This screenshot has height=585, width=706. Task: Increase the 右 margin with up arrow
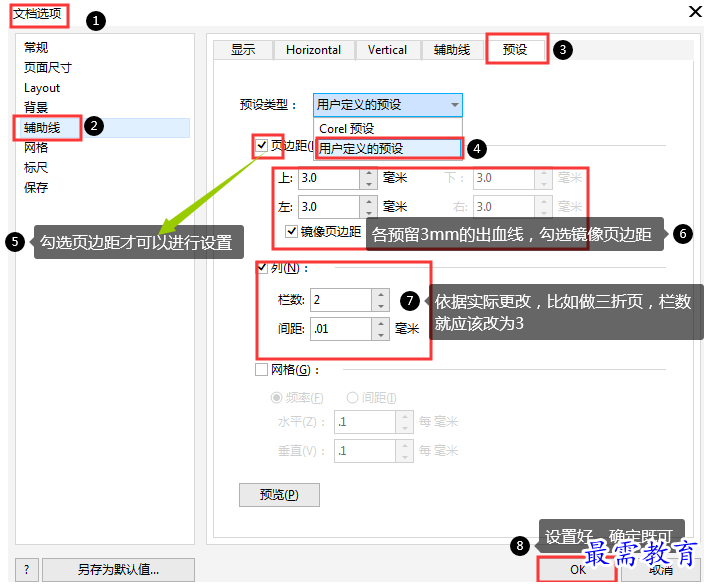click(544, 202)
